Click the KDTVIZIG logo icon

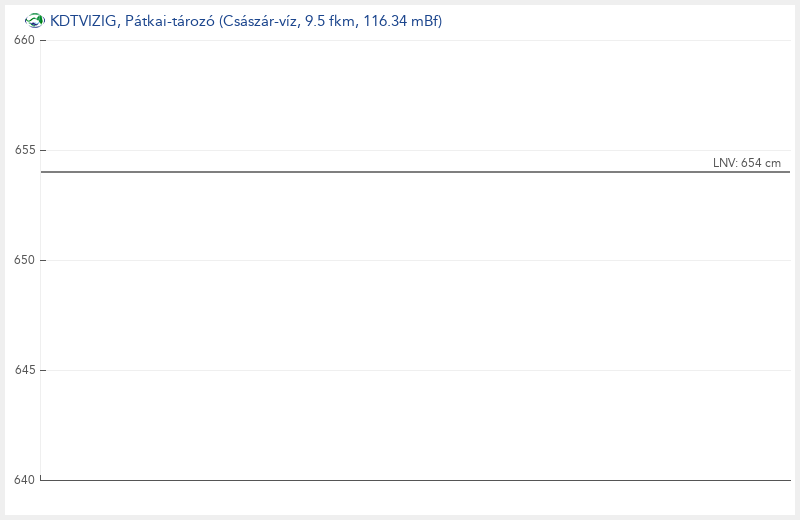pyautogui.click(x=35, y=20)
